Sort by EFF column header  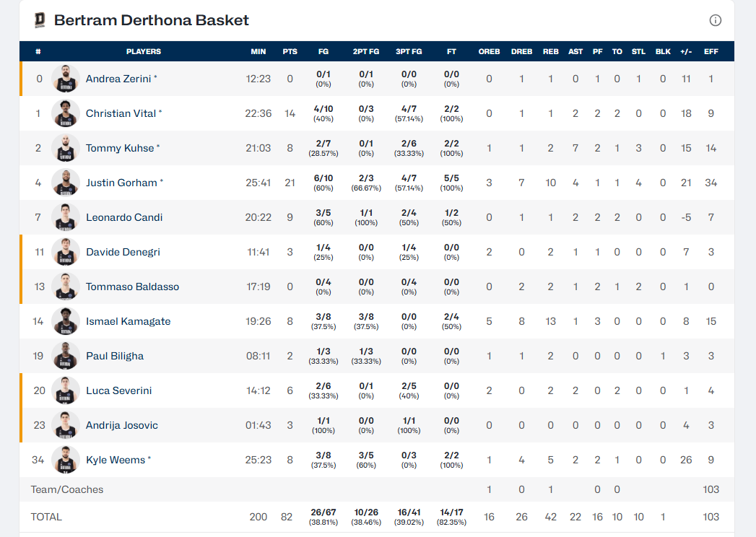[x=711, y=51]
